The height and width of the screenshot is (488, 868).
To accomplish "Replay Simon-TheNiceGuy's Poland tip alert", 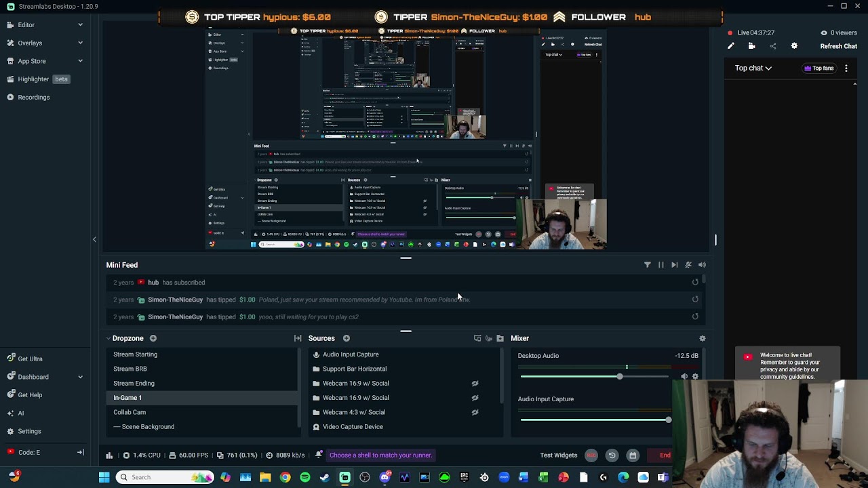I will (x=695, y=300).
